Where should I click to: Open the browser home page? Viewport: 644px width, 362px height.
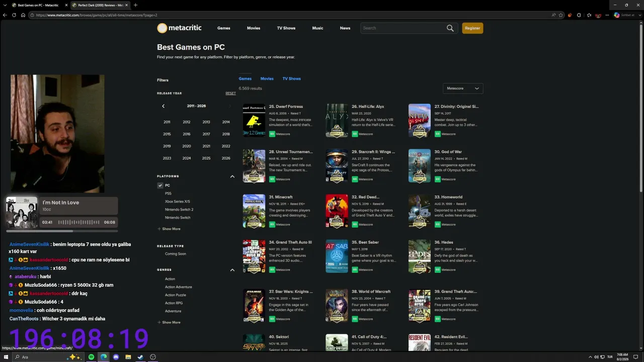click(x=23, y=15)
